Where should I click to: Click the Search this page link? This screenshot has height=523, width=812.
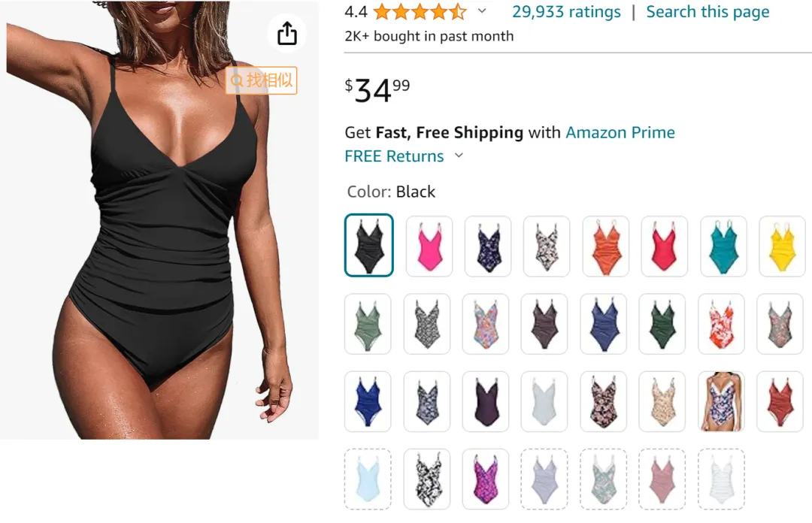coord(707,11)
